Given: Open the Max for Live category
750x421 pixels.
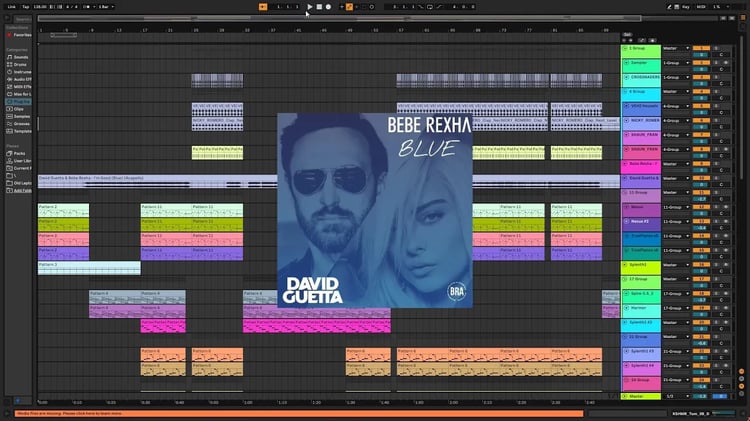Looking at the screenshot, I should pyautogui.click(x=18, y=94).
